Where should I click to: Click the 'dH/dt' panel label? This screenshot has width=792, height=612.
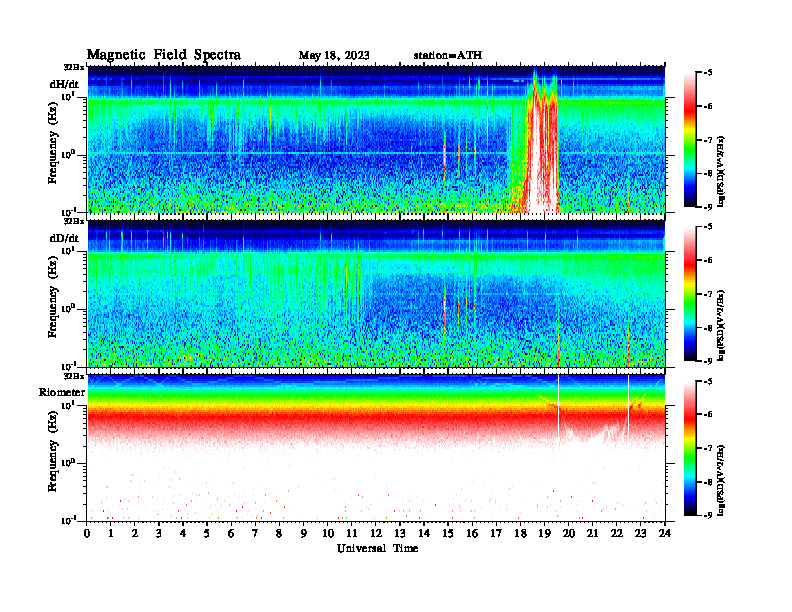(x=64, y=84)
